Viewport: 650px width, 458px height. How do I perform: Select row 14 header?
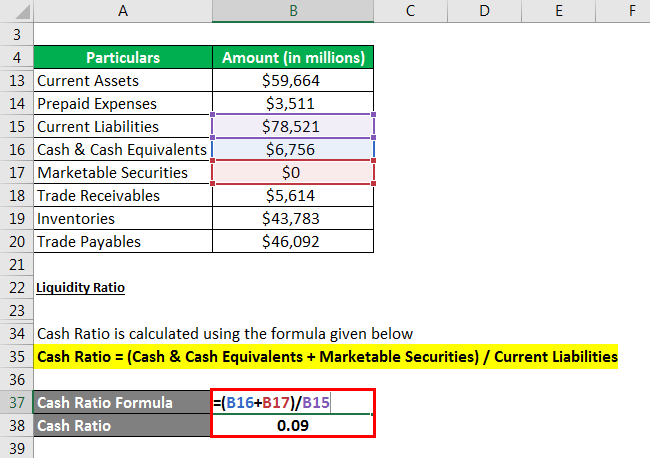coord(17,103)
